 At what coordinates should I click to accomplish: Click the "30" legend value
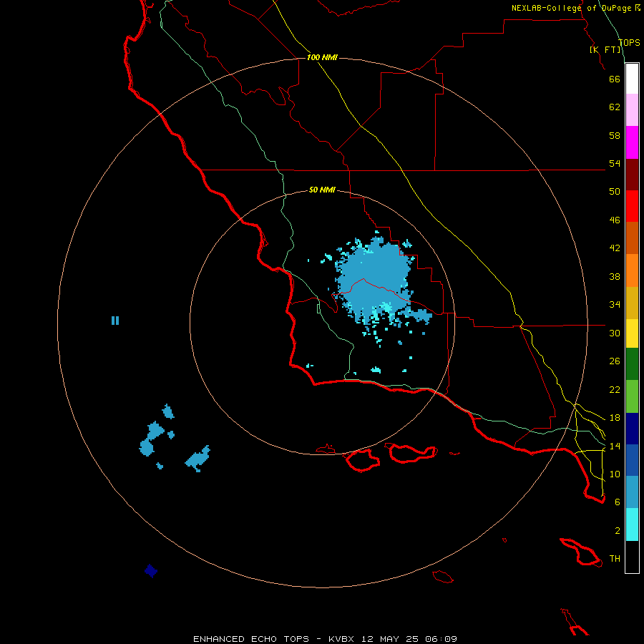[x=615, y=333]
